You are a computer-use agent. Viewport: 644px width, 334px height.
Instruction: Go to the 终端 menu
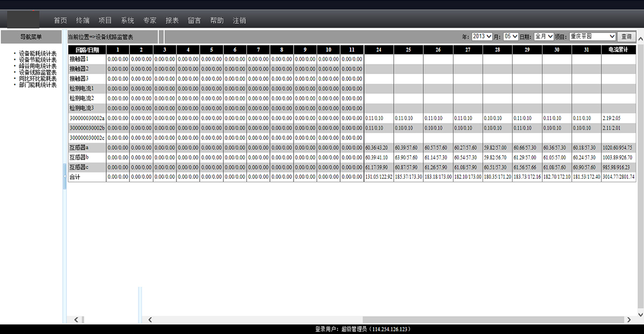coord(83,20)
